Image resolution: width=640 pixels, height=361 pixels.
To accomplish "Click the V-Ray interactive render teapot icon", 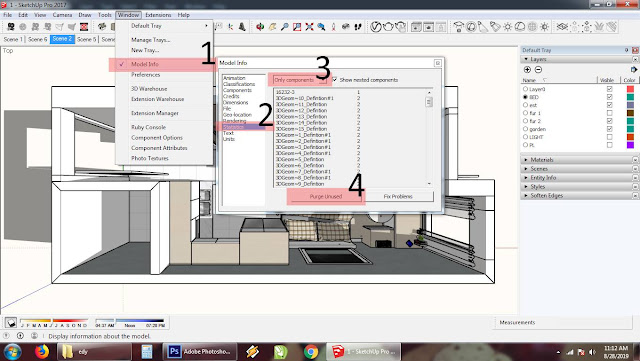I will 401,27.
